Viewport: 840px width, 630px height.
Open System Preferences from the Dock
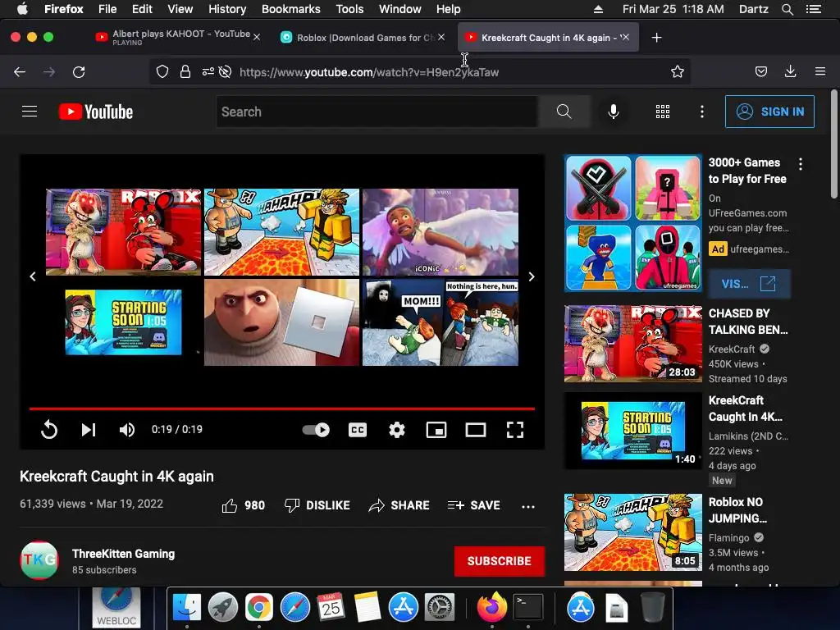[440, 608]
